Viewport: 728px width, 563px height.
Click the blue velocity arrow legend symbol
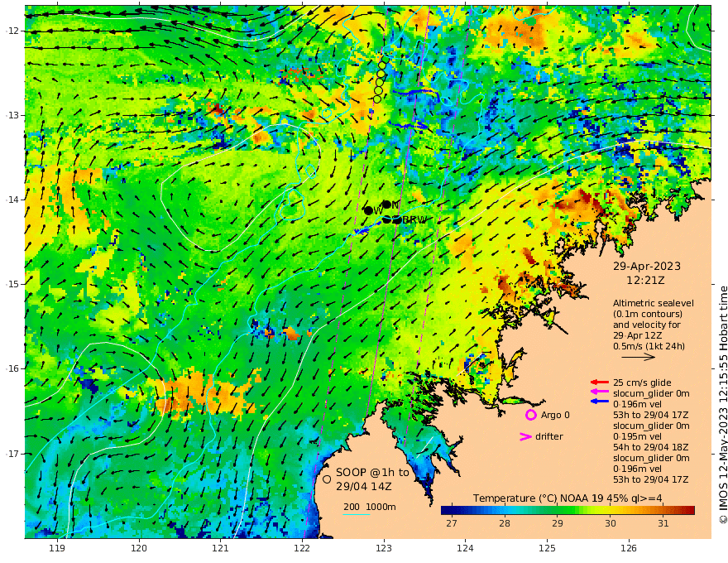600,402
